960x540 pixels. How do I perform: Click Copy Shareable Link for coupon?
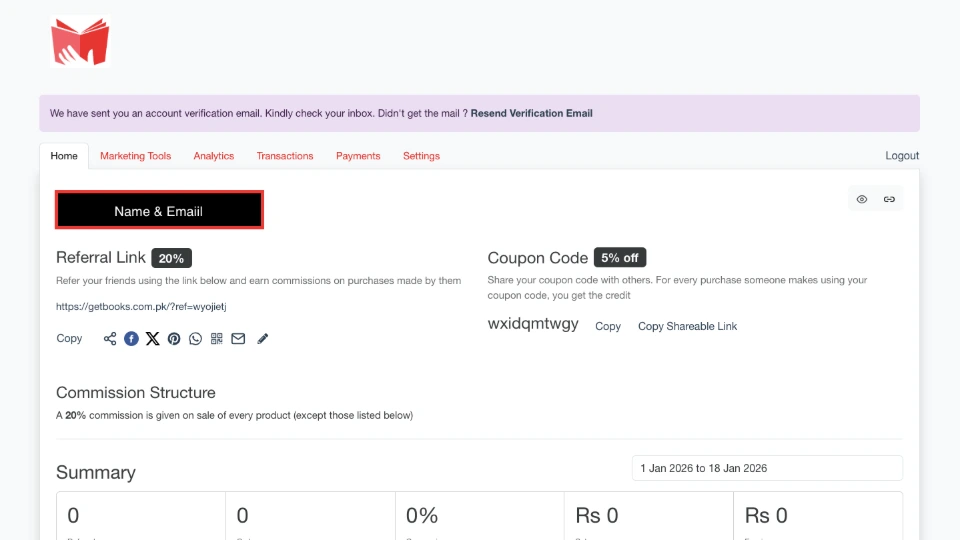[x=687, y=326]
